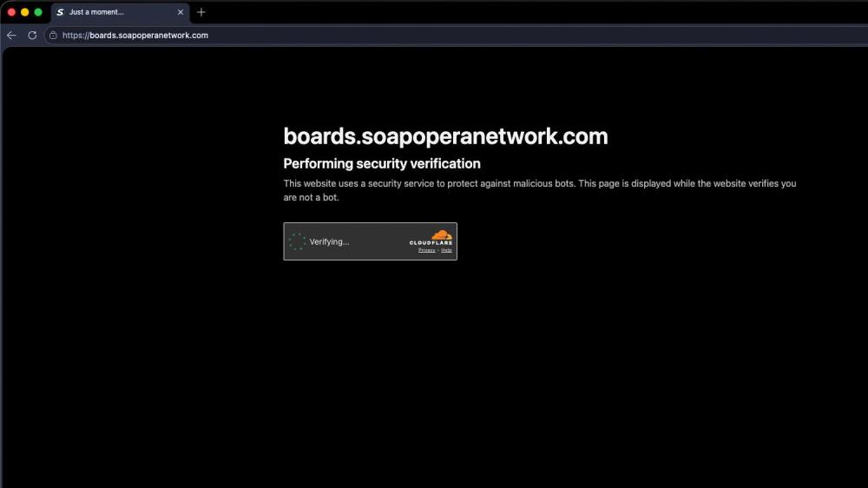Maximize the window with the green button
The image size is (868, 488).
38,11
